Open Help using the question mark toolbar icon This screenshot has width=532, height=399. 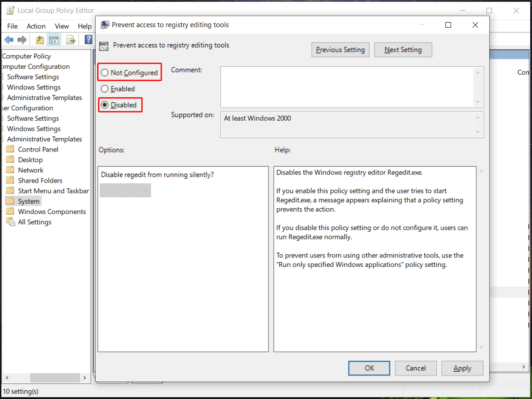click(x=88, y=40)
